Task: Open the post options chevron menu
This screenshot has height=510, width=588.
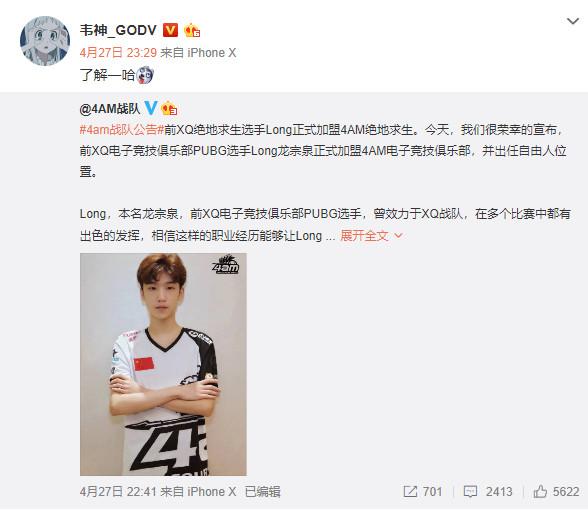Action: point(573,21)
